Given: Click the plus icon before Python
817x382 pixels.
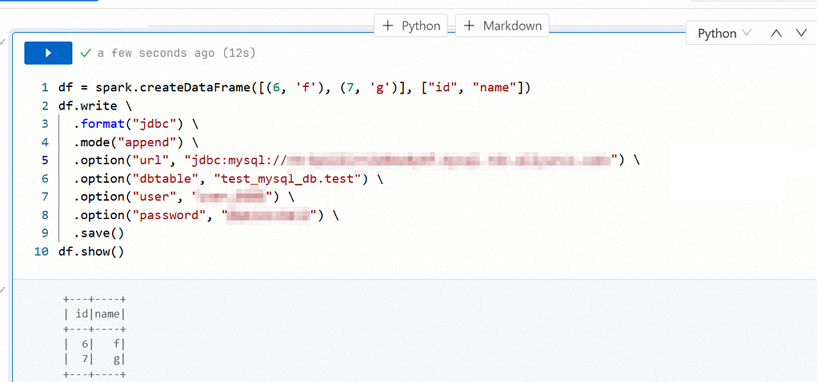Looking at the screenshot, I should [x=388, y=26].
